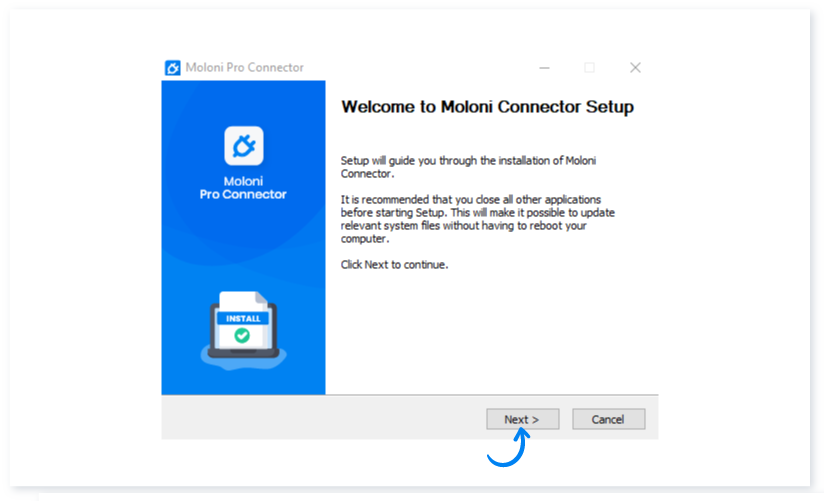Click the INSTALL laptop illustration
Image resolution: width=824 pixels, height=501 pixels.
coord(243,330)
